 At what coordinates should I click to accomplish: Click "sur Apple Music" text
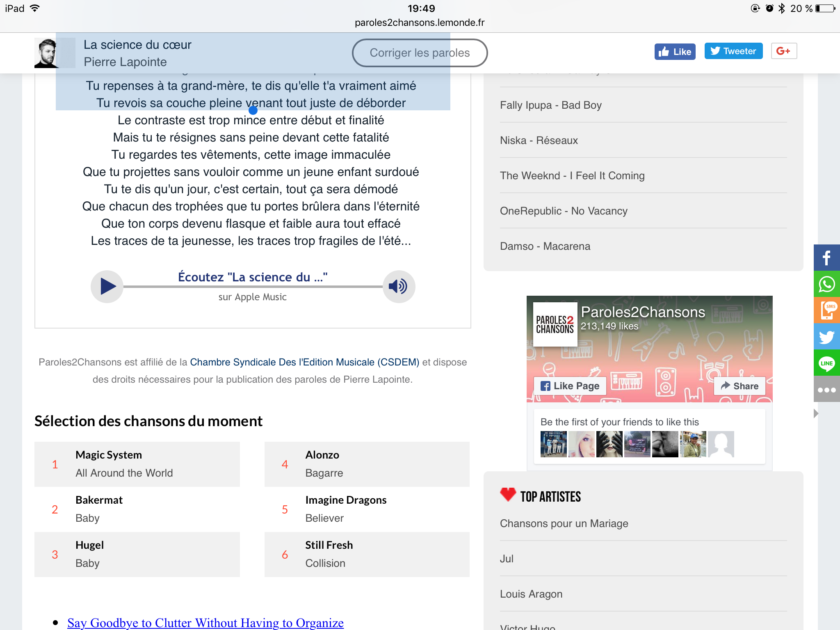[253, 297]
